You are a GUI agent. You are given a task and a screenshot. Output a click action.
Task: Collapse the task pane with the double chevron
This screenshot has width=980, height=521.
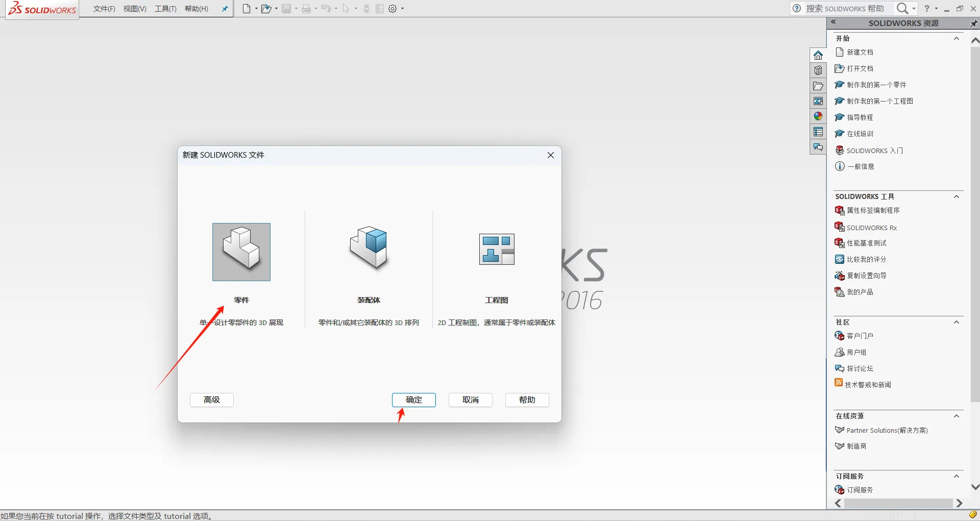833,22
